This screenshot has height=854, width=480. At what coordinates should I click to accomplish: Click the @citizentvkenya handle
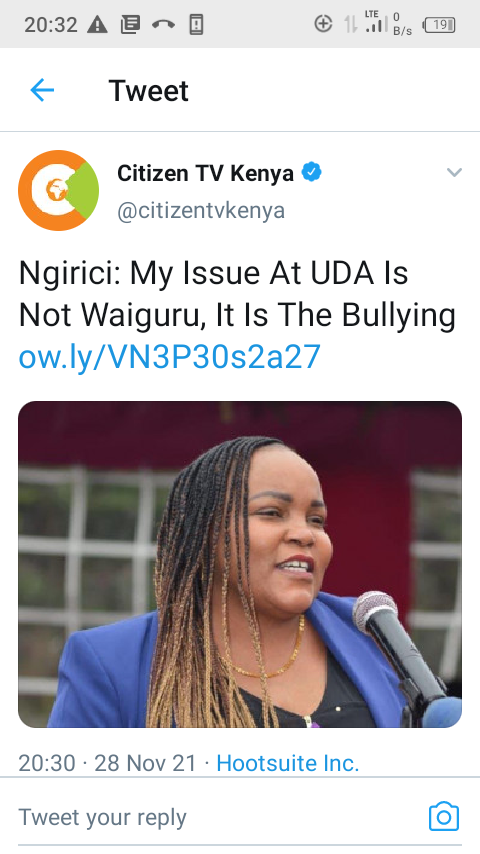201,210
